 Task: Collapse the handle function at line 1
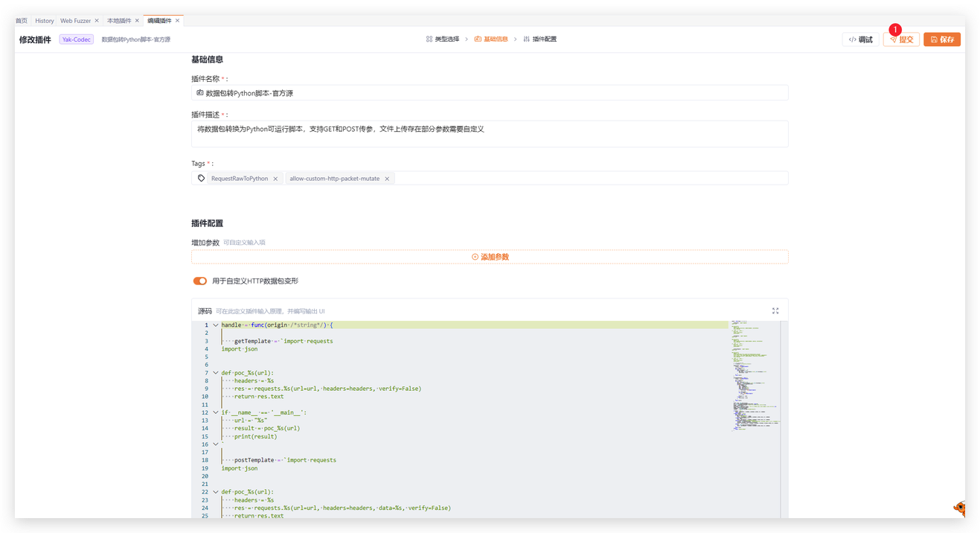(x=216, y=325)
